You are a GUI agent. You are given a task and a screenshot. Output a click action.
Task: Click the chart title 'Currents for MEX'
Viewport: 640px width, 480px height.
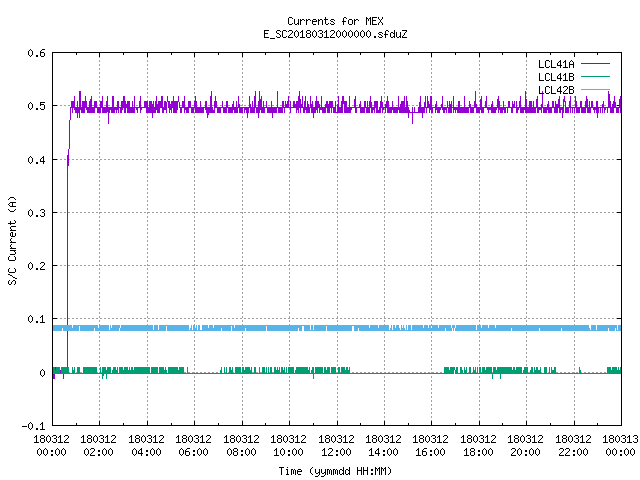pyautogui.click(x=335, y=21)
